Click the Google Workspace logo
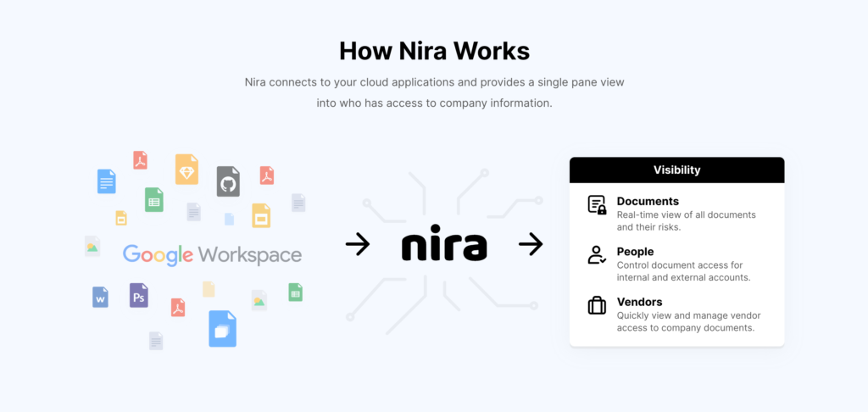Image resolution: width=868 pixels, height=412 pixels. (x=212, y=254)
